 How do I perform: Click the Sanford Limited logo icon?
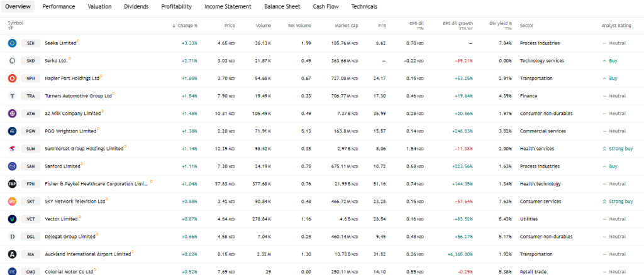click(x=13, y=166)
